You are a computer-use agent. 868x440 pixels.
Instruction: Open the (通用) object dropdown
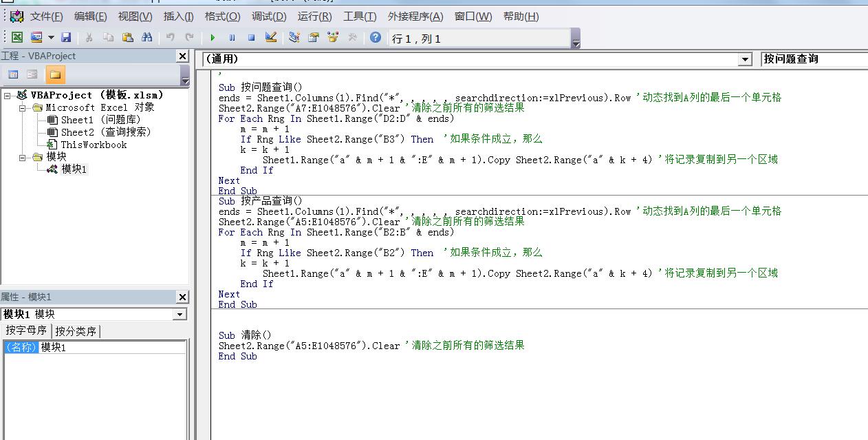pyautogui.click(x=744, y=59)
